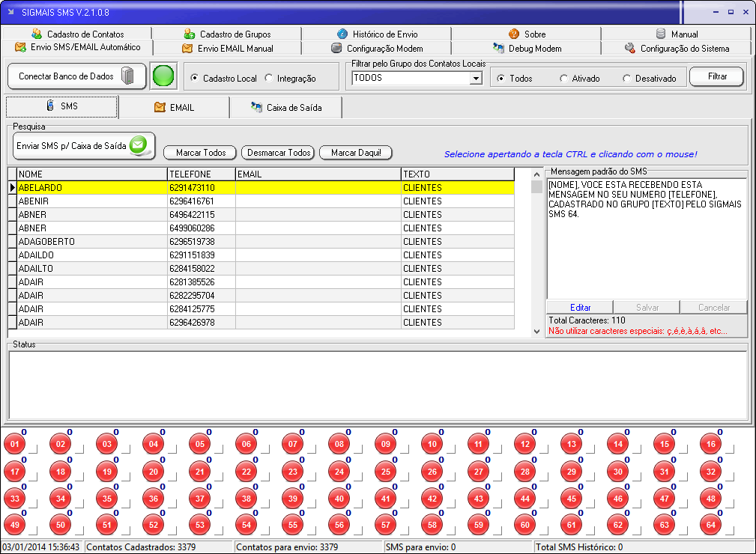Switch to the Caixa de Saída tab

point(286,108)
